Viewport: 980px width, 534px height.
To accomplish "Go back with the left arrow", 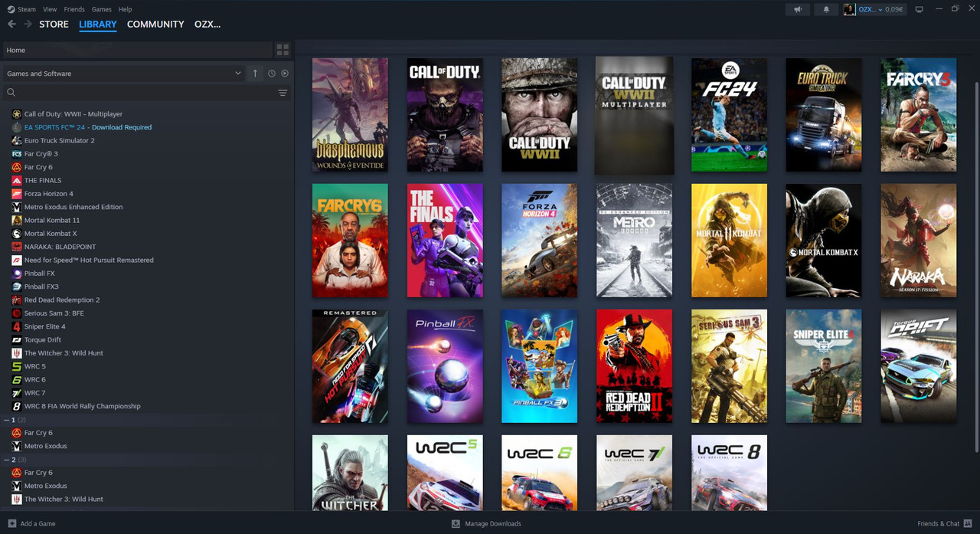I will 11,25.
